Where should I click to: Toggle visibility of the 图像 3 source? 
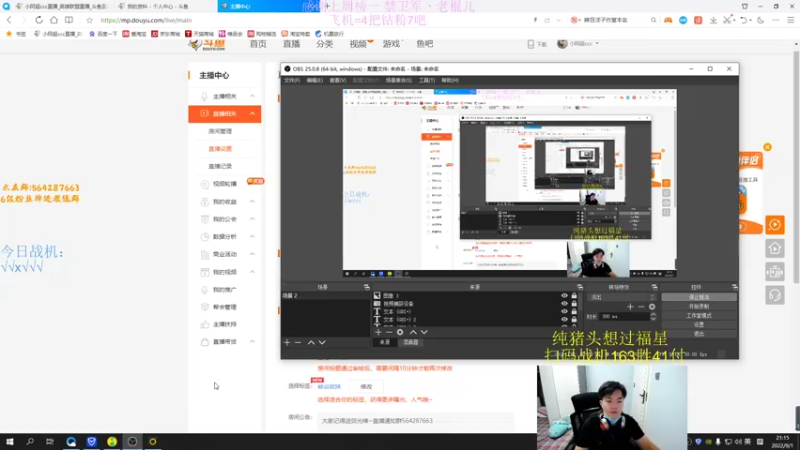click(x=564, y=295)
